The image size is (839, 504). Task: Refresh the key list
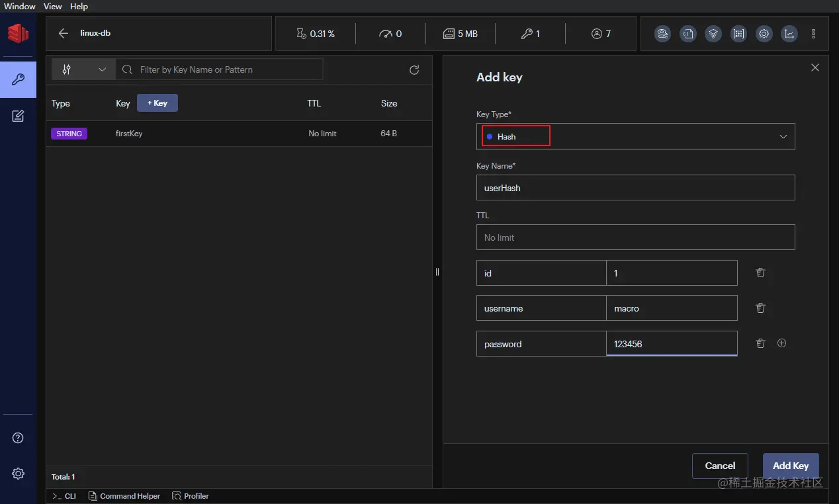(x=414, y=69)
